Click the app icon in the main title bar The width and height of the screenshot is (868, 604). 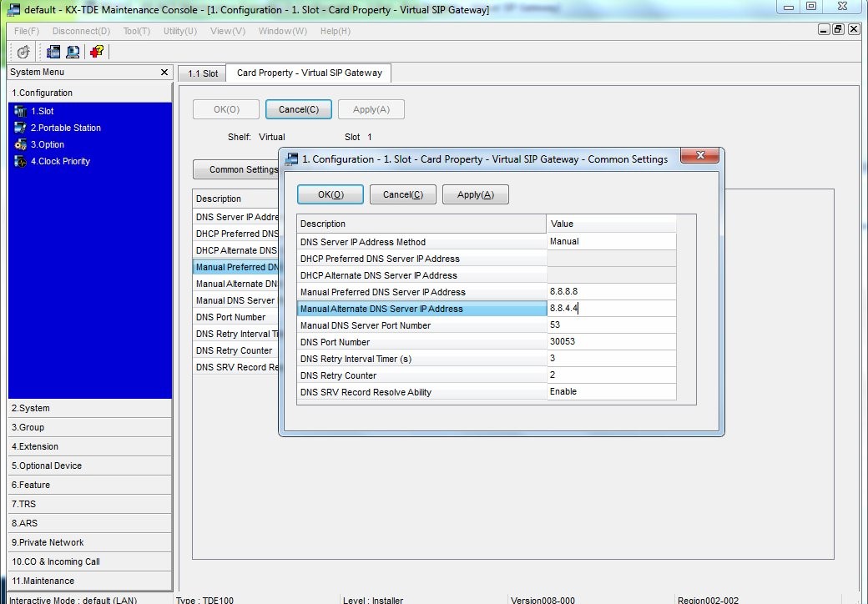(x=13, y=9)
